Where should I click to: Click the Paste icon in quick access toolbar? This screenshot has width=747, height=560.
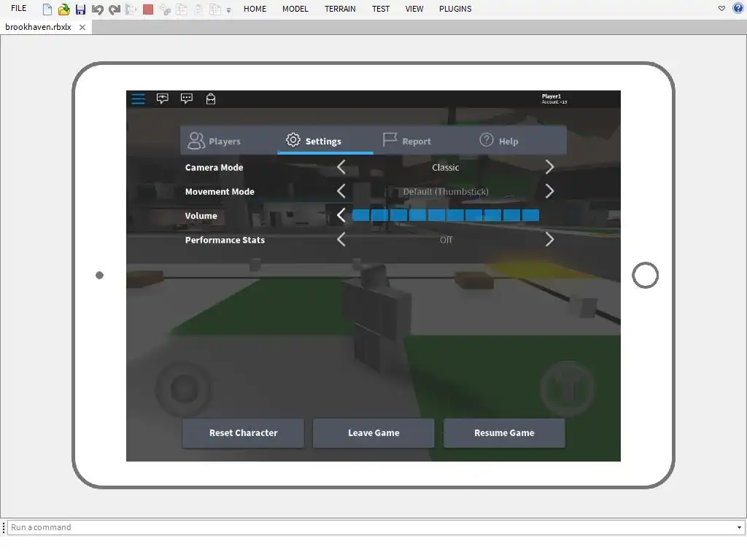pos(198,9)
